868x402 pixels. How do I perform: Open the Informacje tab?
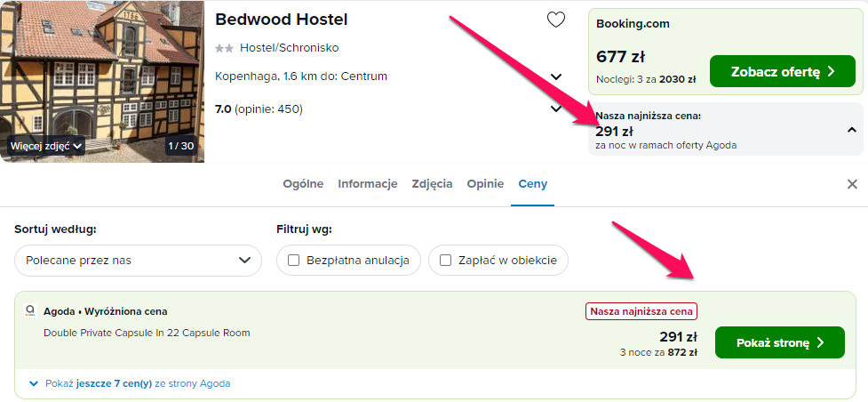368,184
